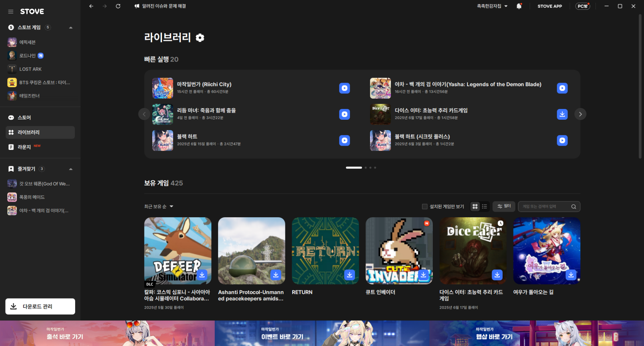Viewport: 644px width, 346px height.
Task: Show previous quick launch page arrow
Action: [x=144, y=114]
